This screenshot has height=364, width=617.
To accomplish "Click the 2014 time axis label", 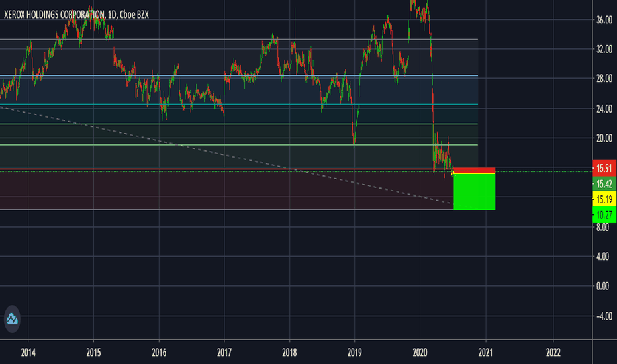I will pyautogui.click(x=28, y=353).
